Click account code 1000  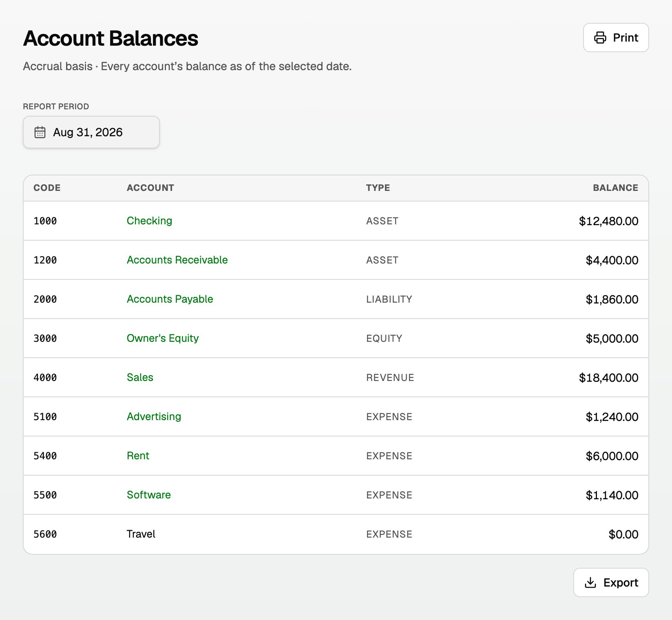pyautogui.click(x=45, y=221)
